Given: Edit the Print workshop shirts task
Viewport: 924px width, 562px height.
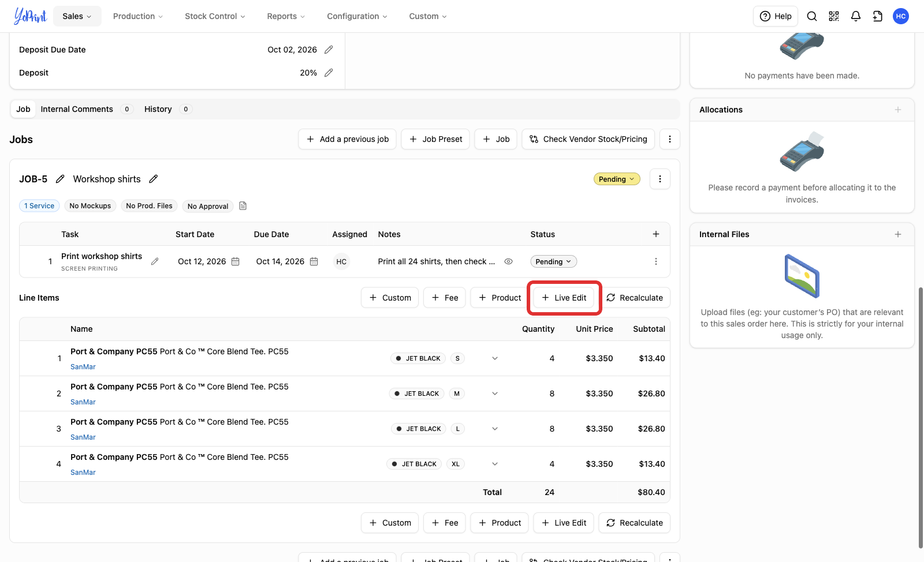Looking at the screenshot, I should [x=155, y=261].
